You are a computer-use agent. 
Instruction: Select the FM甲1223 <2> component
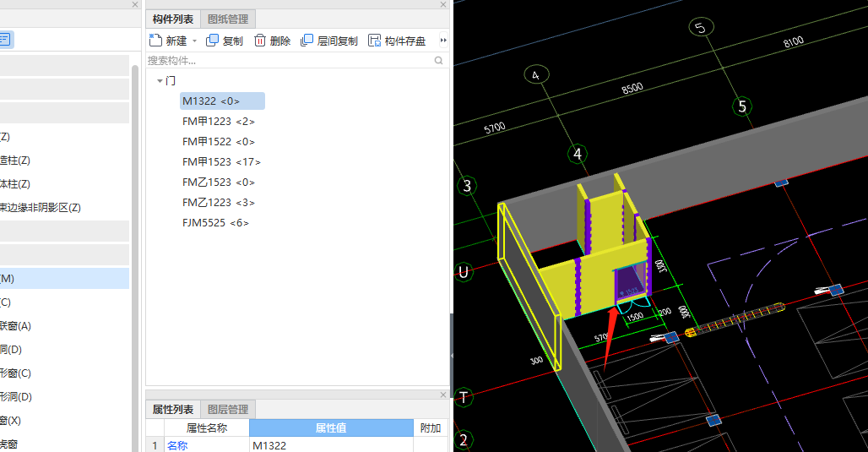coord(219,122)
